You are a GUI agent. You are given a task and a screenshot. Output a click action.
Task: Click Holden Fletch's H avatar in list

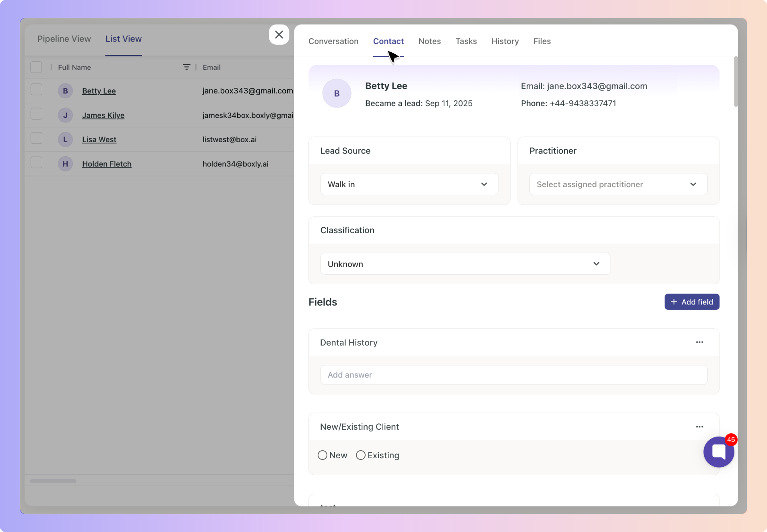65,164
